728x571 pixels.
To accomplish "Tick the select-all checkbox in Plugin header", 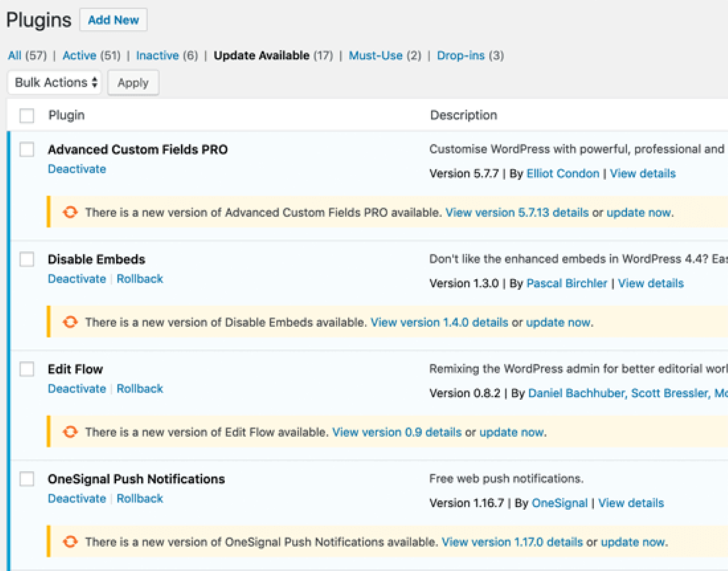I will tap(27, 115).
